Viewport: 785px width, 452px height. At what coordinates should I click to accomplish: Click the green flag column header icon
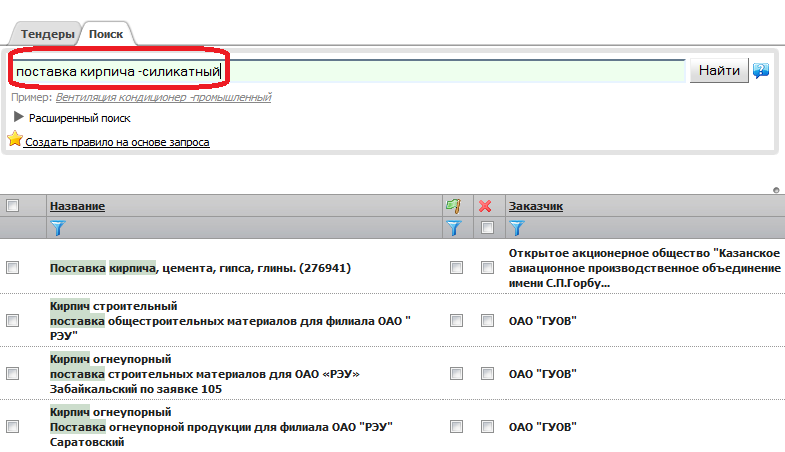453,206
